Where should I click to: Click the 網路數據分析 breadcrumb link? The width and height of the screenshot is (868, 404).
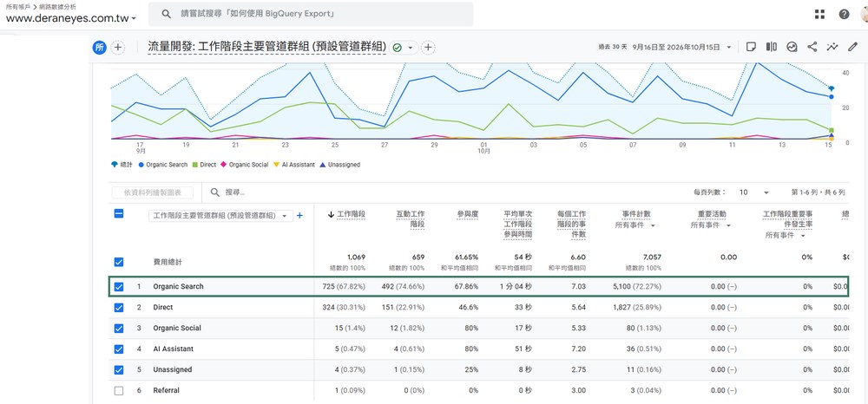[56, 6]
